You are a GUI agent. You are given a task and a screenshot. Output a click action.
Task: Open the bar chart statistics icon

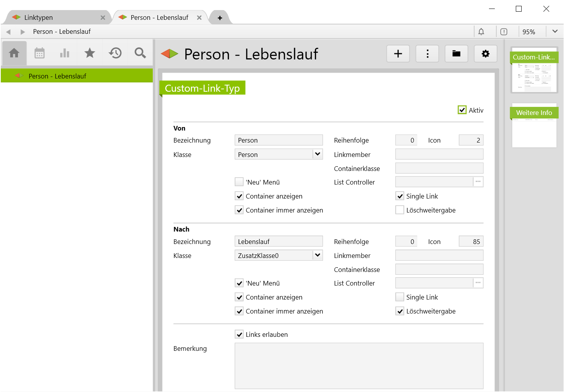(x=65, y=53)
